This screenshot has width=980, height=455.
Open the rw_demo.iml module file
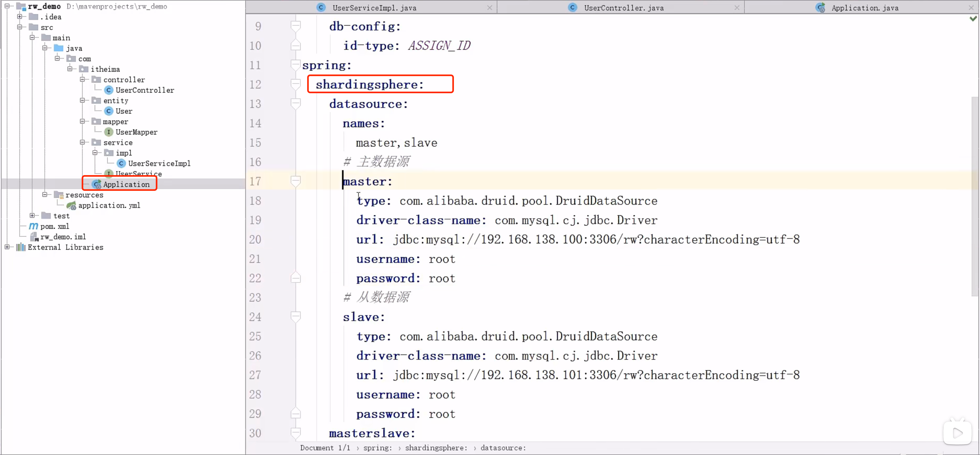[63, 237]
